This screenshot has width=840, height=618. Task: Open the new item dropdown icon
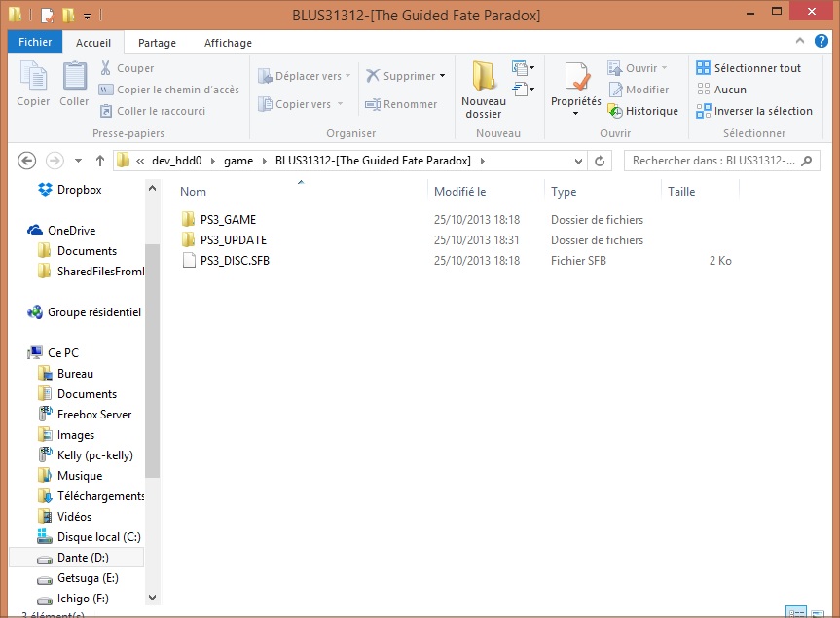[523, 67]
